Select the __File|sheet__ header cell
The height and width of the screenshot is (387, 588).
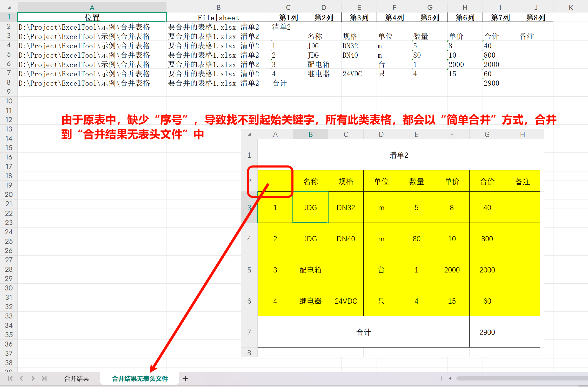click(x=218, y=18)
